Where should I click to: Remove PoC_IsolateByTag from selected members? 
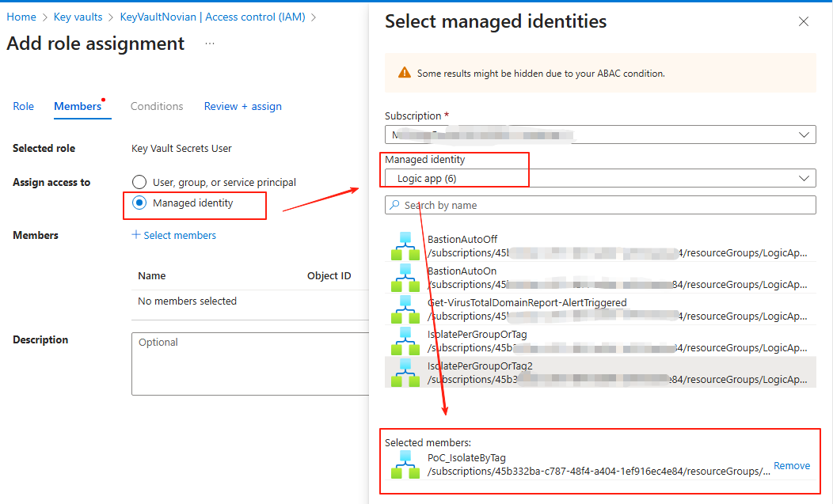click(x=791, y=465)
